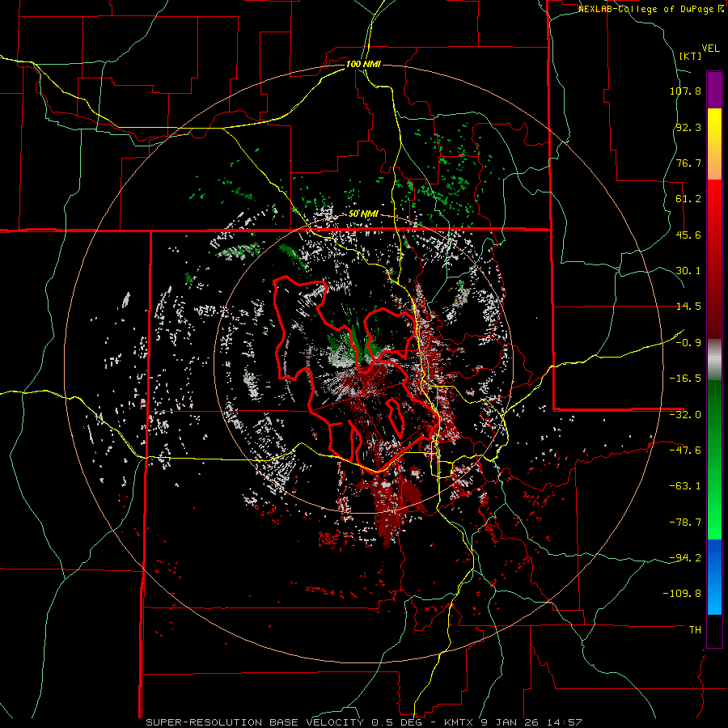The image size is (728, 728).
Task: Click the purple segment atop the velocity color bar
Action: click(714, 91)
